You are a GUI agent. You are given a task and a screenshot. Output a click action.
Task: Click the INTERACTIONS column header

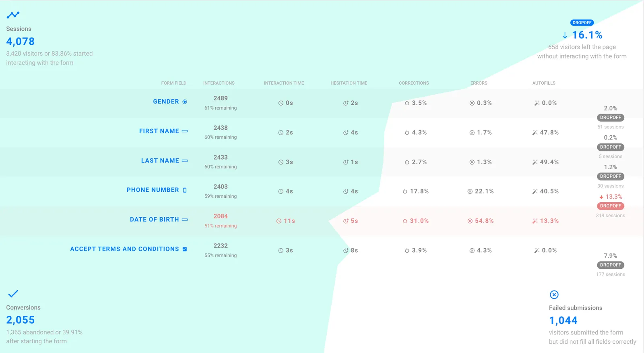click(219, 83)
